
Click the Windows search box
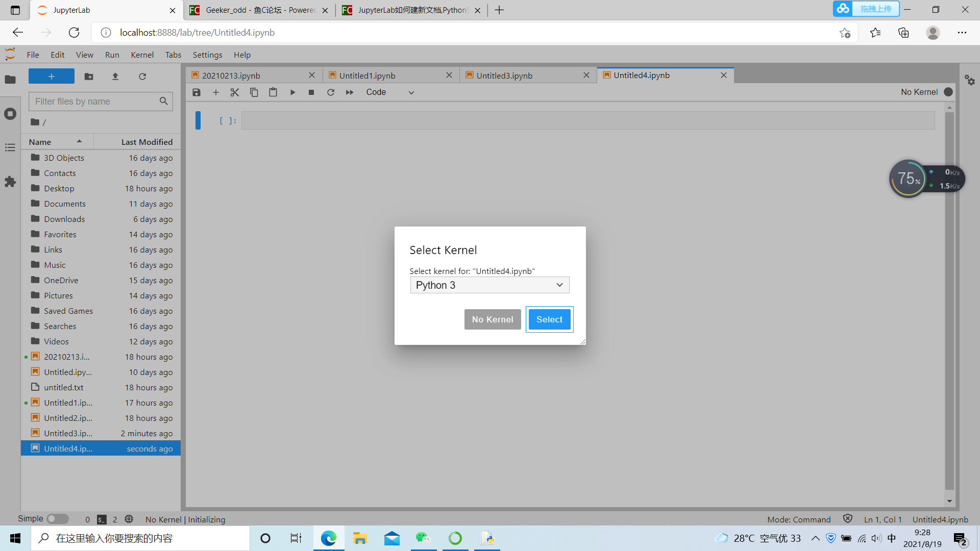(140, 538)
